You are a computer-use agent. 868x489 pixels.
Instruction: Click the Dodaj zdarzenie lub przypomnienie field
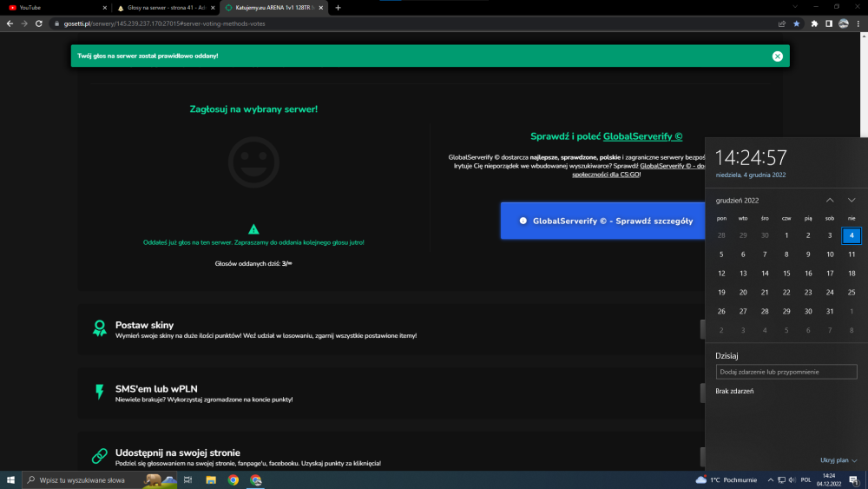pyautogui.click(x=786, y=372)
